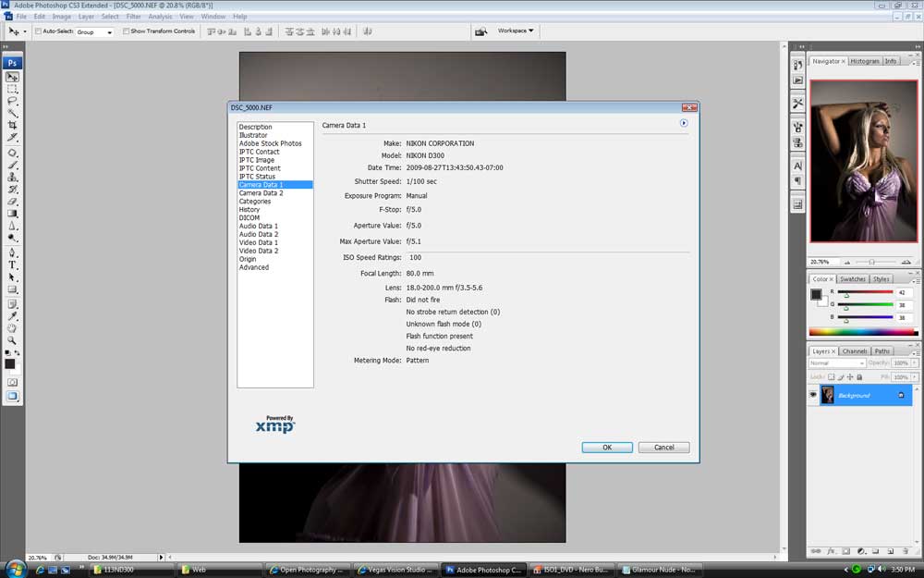Image resolution: width=924 pixels, height=578 pixels.
Task: Select the Origin entry in the list
Action: (x=248, y=259)
